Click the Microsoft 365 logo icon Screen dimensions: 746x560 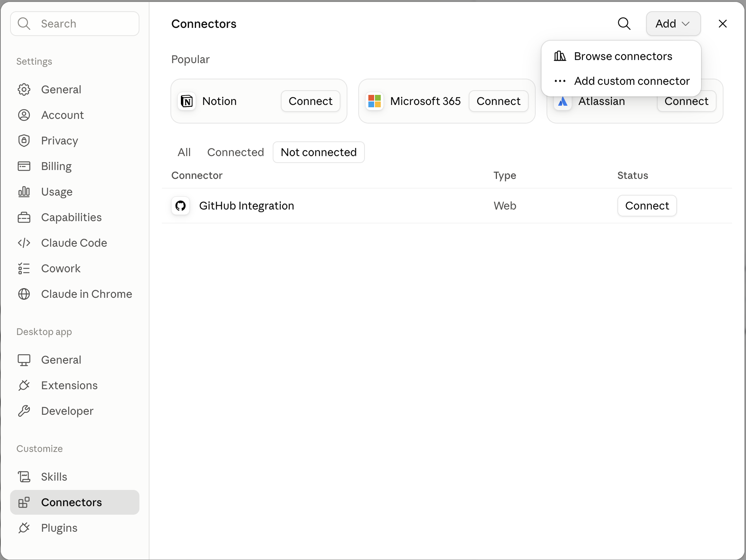click(x=375, y=101)
